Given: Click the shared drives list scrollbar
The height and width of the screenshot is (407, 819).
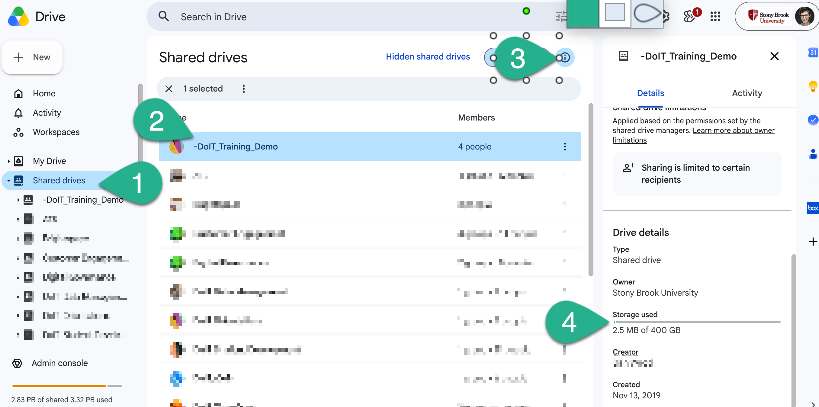Looking at the screenshot, I should click(x=591, y=189).
